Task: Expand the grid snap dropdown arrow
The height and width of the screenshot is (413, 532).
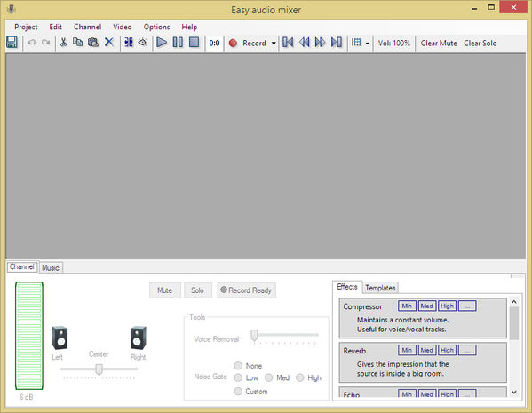Action: coord(367,44)
